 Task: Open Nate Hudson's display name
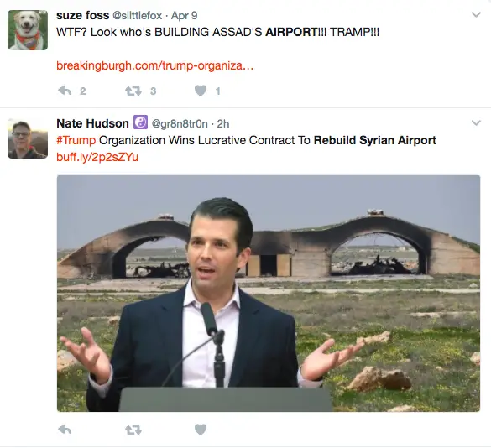[x=92, y=123]
